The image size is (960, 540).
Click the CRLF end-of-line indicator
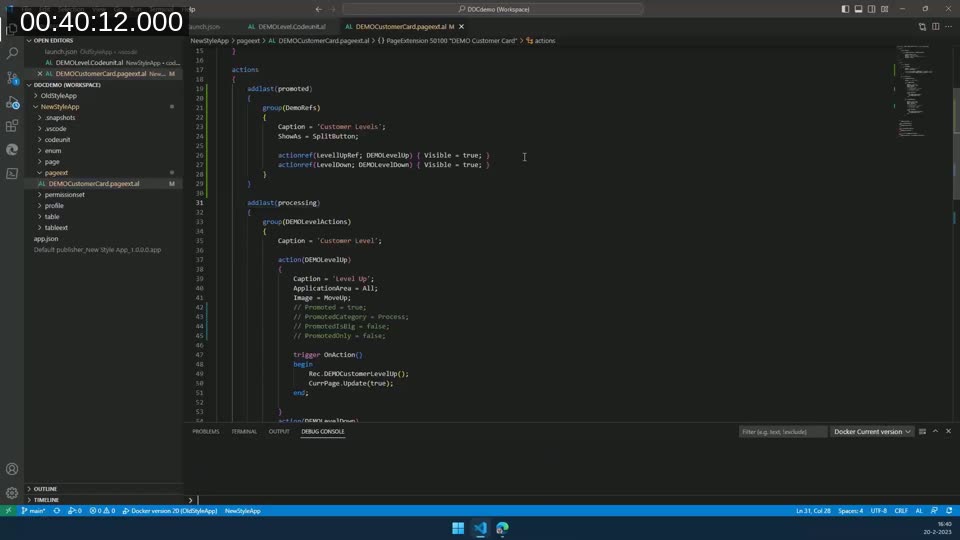coord(901,511)
